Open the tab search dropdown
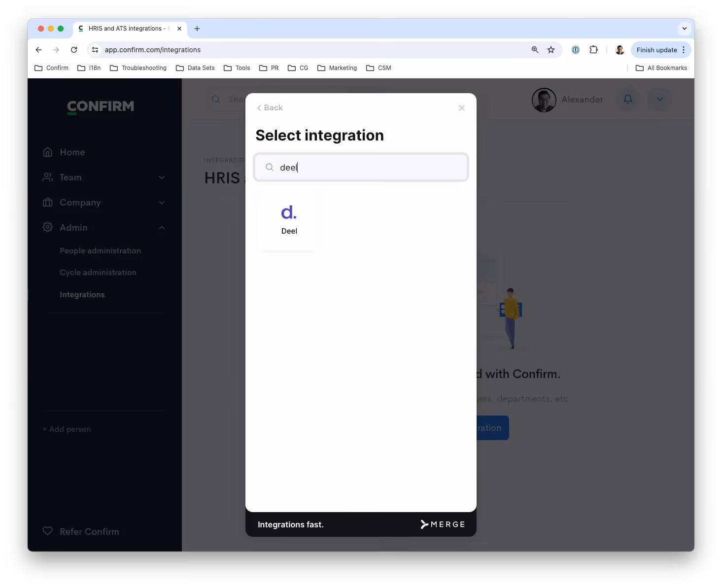The image size is (722, 588). click(x=685, y=29)
